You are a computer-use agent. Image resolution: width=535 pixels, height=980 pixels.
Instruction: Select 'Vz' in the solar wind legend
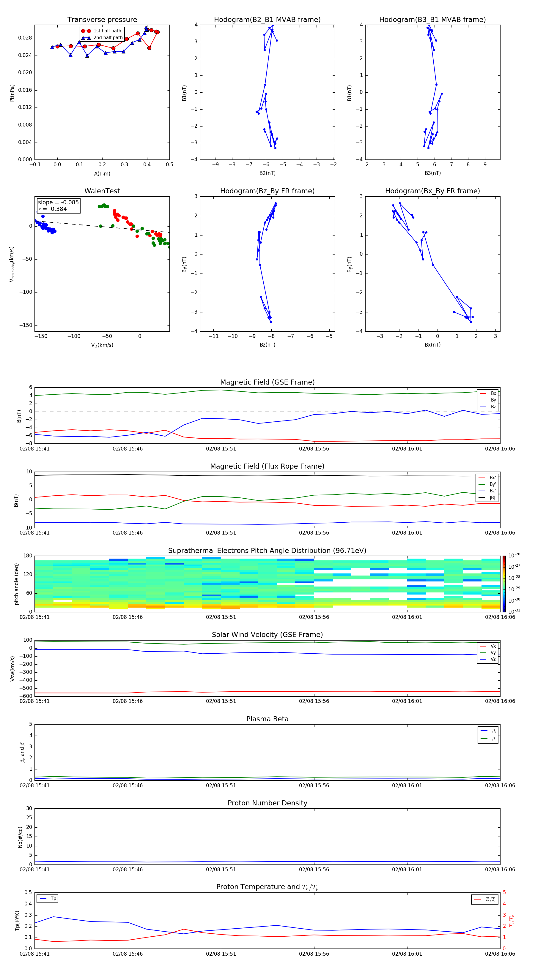point(488,659)
